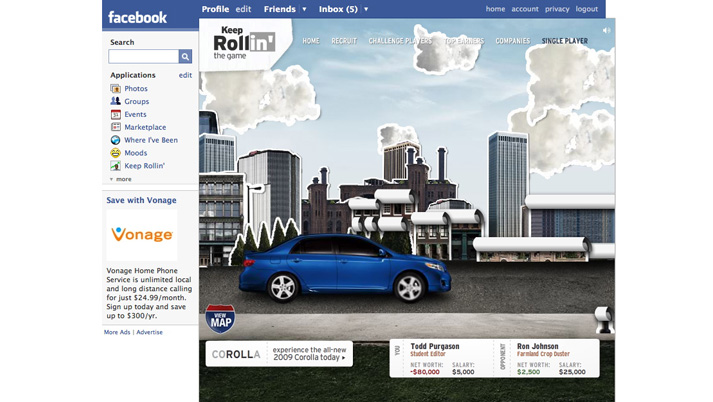Click the Advertise link
This screenshot has width=713, height=402.
pyautogui.click(x=149, y=332)
